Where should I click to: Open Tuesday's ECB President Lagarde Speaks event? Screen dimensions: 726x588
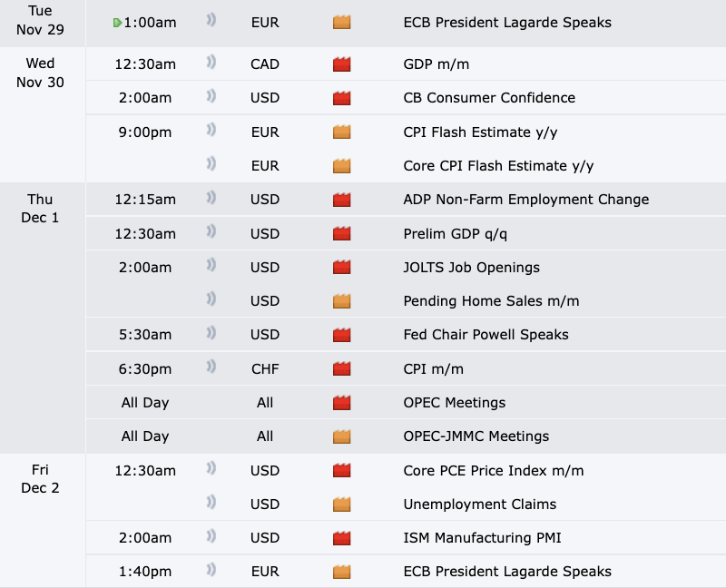pos(507,22)
